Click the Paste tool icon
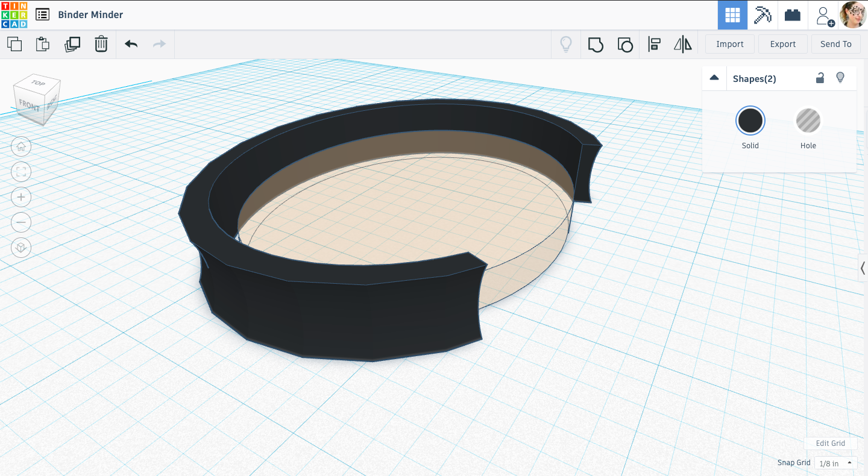The image size is (868, 476). (42, 44)
